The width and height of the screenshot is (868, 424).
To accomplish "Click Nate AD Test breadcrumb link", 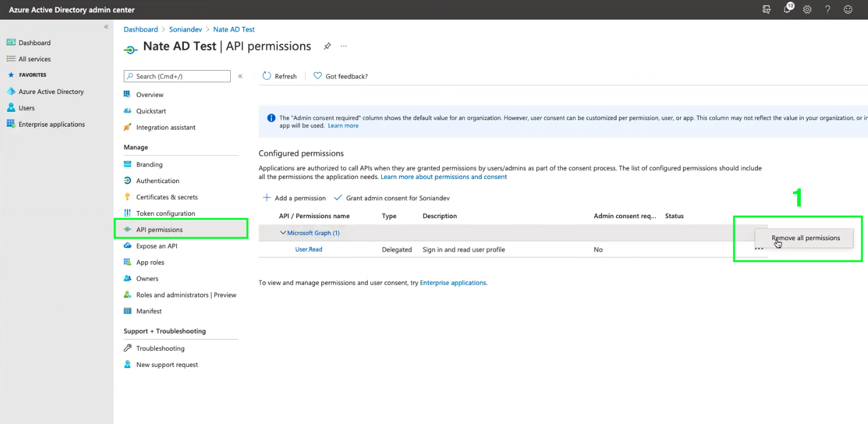I will [234, 29].
